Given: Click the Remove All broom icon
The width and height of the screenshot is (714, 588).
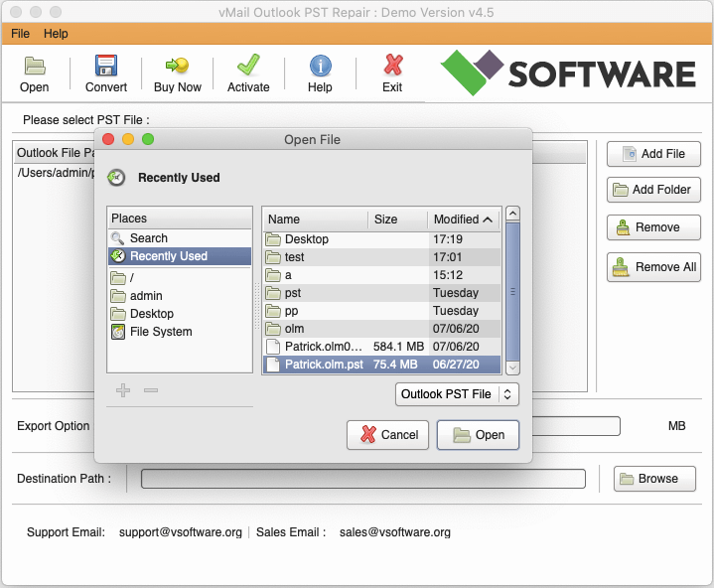Looking at the screenshot, I should click(621, 267).
